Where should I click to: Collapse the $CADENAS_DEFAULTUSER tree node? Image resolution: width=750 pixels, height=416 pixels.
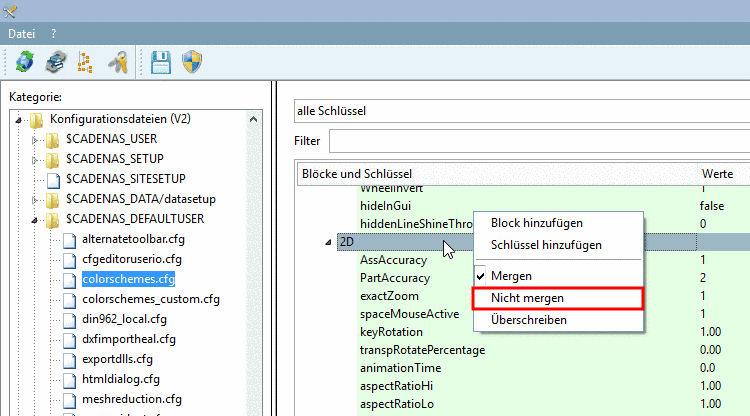(34, 220)
